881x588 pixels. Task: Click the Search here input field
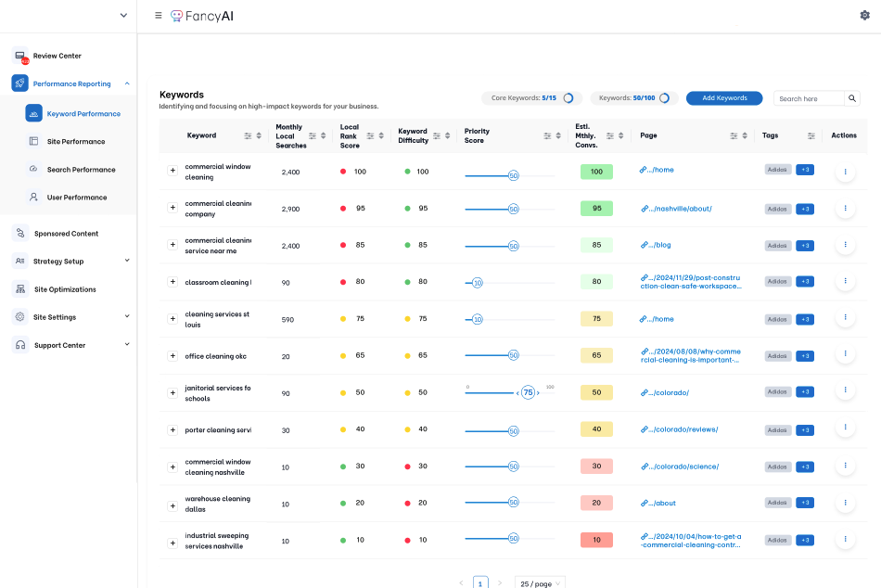point(808,98)
